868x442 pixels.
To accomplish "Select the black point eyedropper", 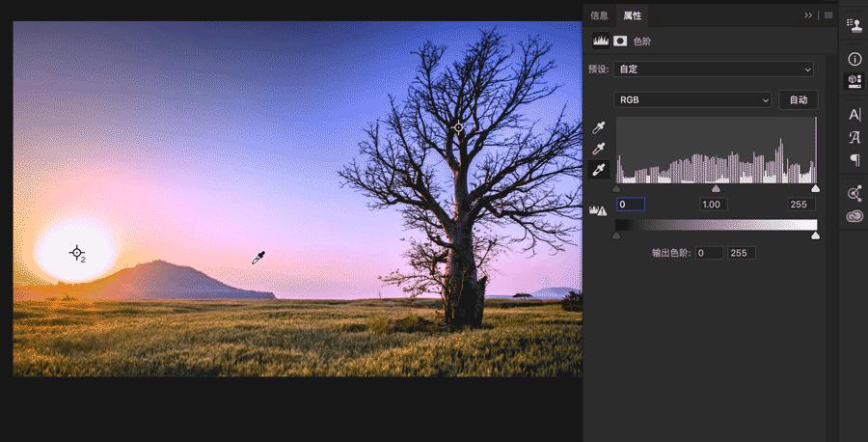I will (x=598, y=128).
